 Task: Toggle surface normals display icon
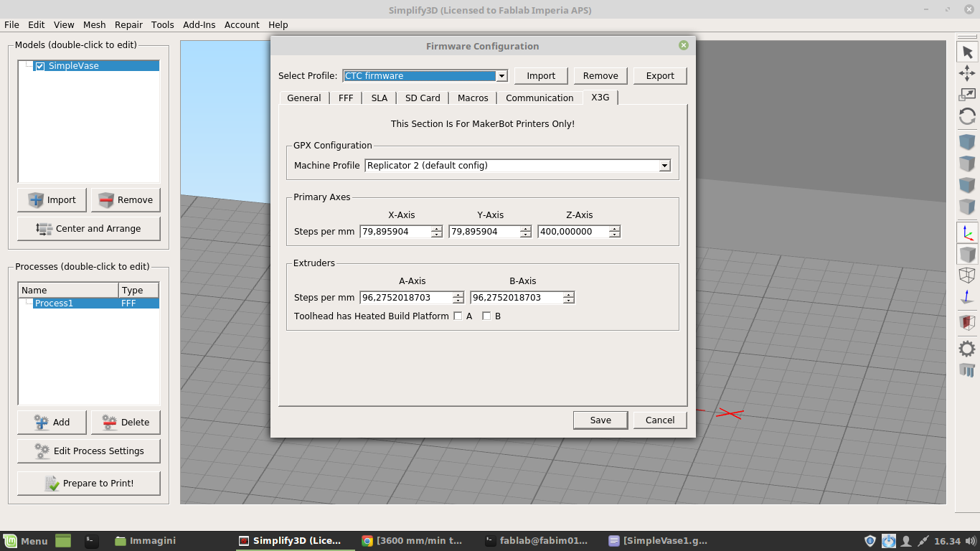(967, 297)
